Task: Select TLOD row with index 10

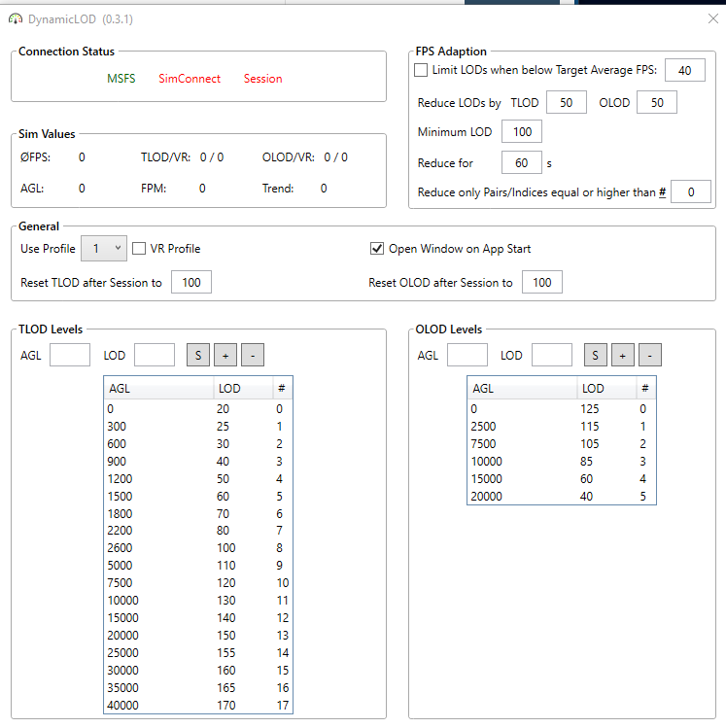Action: tap(198, 582)
